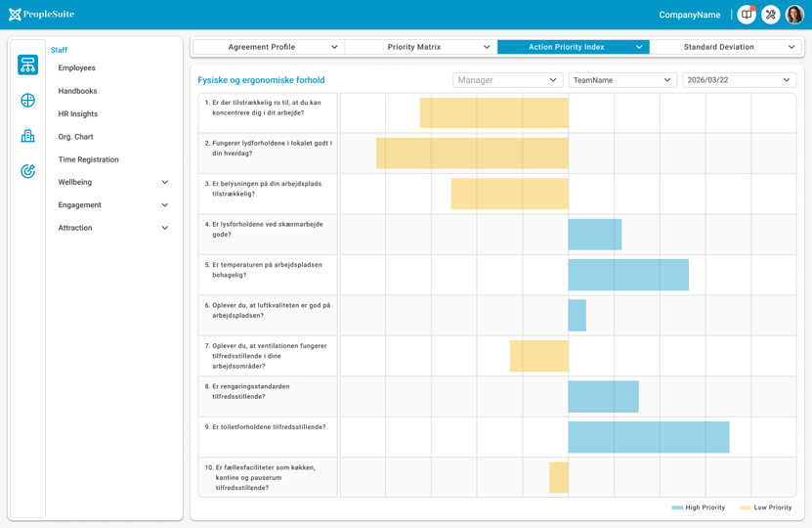The height and width of the screenshot is (528, 812).
Task: Open the Agreement Profile tab dropdown
Action: [269, 47]
